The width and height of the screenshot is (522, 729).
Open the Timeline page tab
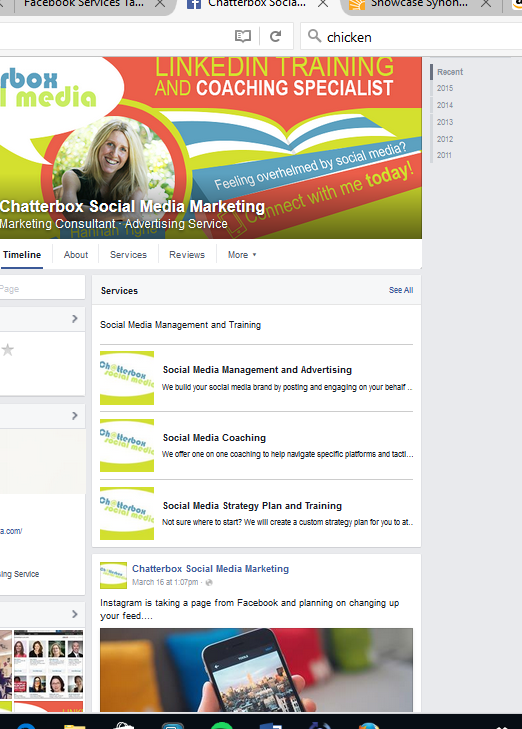[x=22, y=255]
